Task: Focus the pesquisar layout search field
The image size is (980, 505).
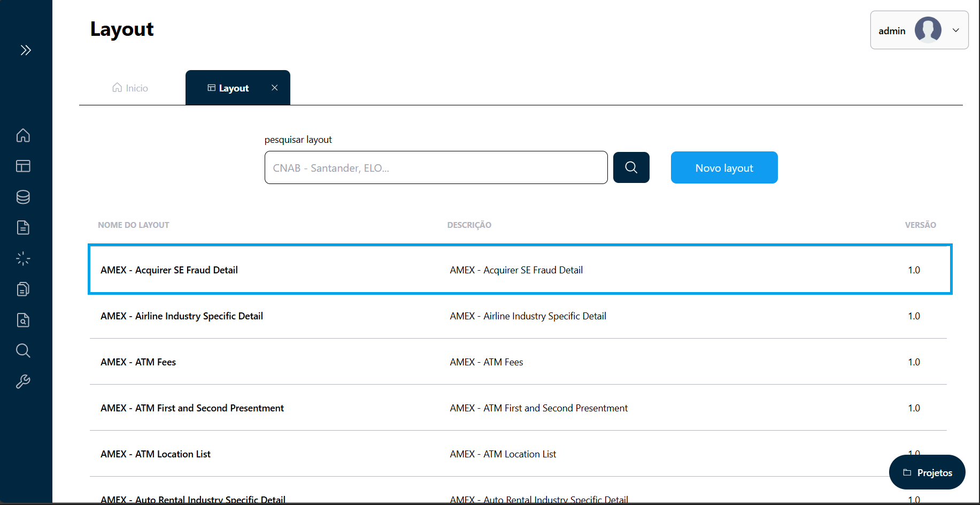Action: coord(436,168)
